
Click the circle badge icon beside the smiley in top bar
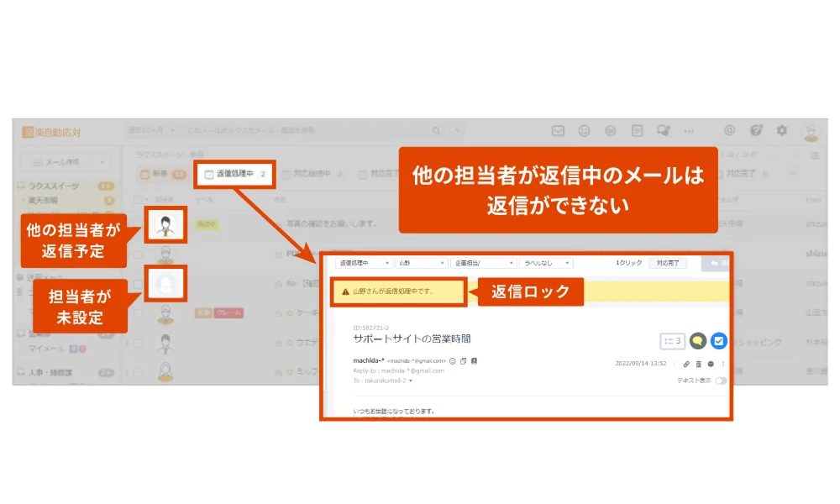(610, 131)
